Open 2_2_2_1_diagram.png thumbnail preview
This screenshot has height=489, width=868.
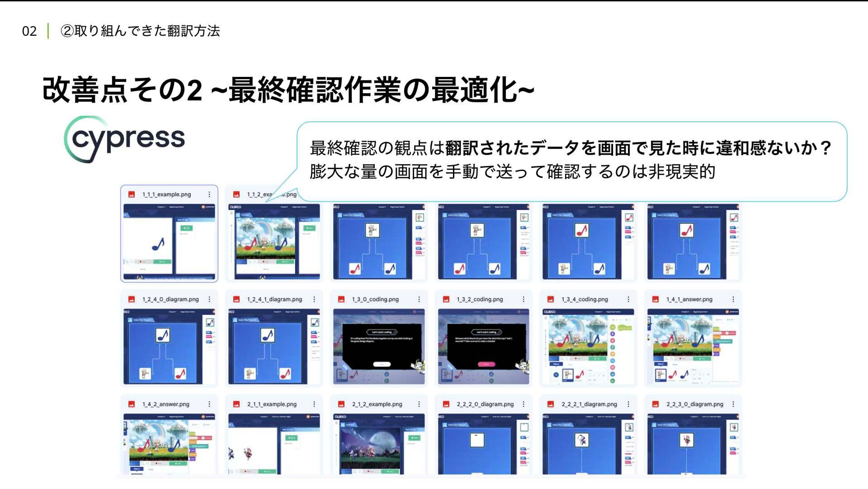588,444
